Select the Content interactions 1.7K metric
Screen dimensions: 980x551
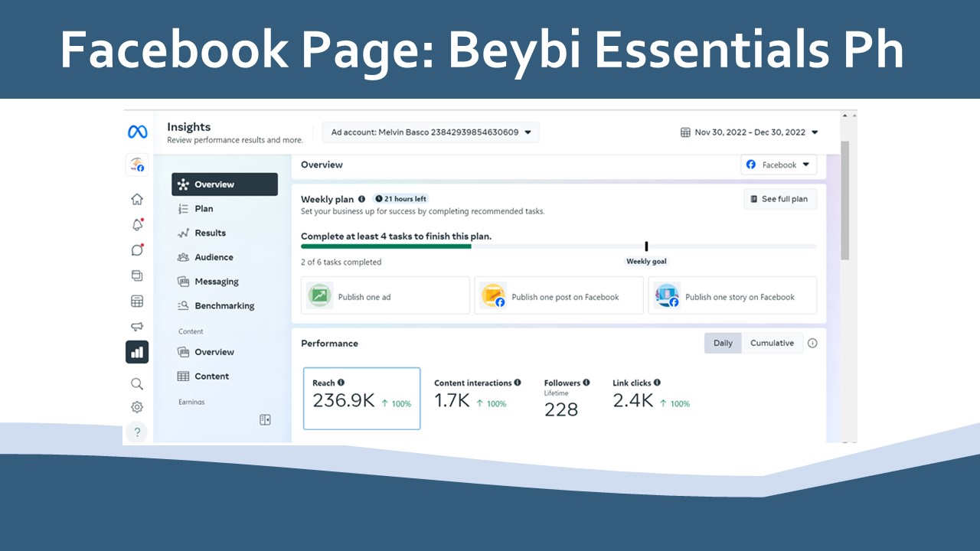(477, 393)
